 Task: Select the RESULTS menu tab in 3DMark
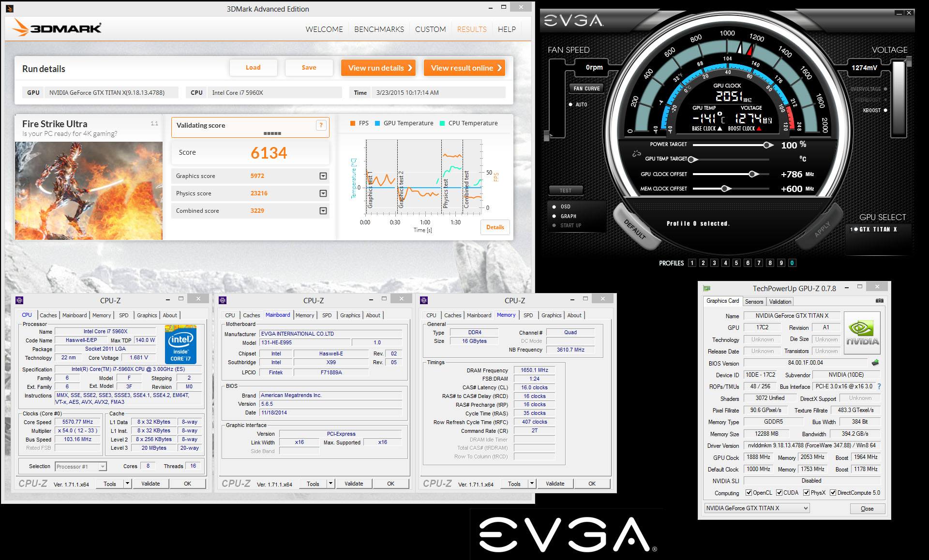(x=472, y=28)
